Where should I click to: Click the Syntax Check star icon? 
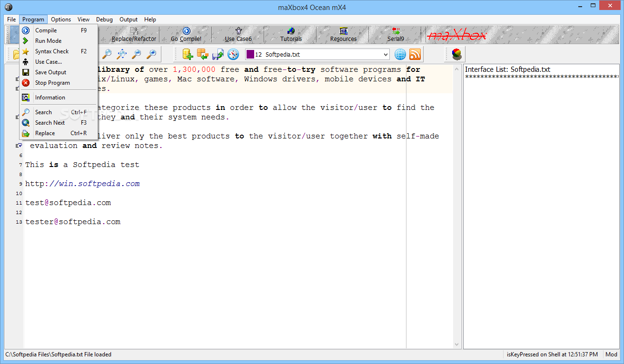[x=26, y=51]
